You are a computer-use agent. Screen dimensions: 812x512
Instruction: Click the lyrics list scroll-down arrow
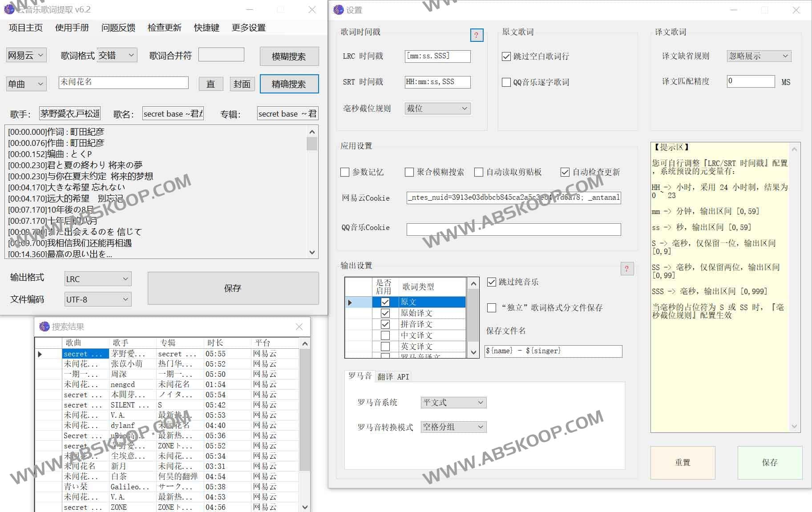coord(312,252)
